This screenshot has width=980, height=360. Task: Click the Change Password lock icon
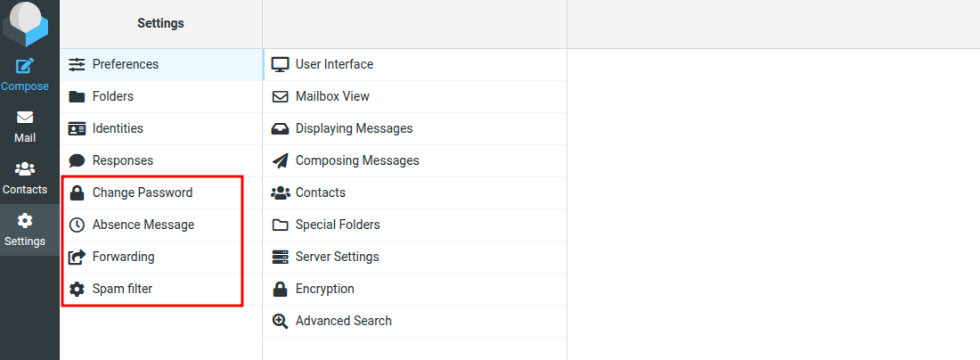pos(77,192)
